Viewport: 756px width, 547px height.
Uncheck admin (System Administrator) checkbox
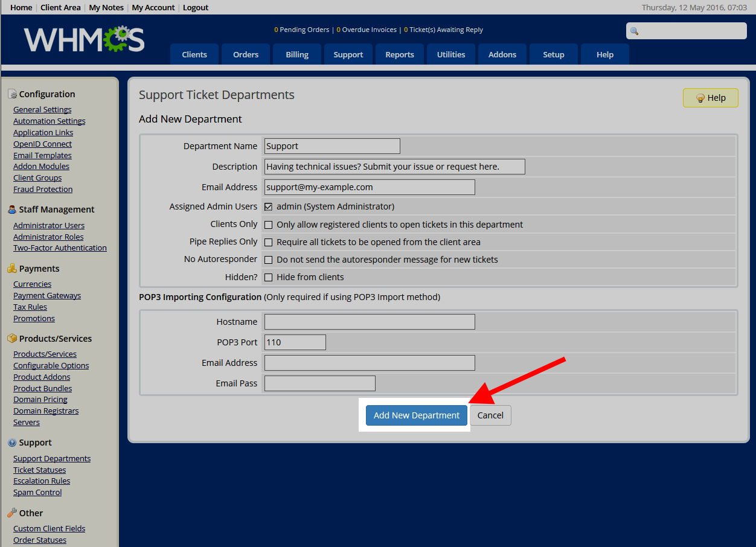(x=269, y=206)
